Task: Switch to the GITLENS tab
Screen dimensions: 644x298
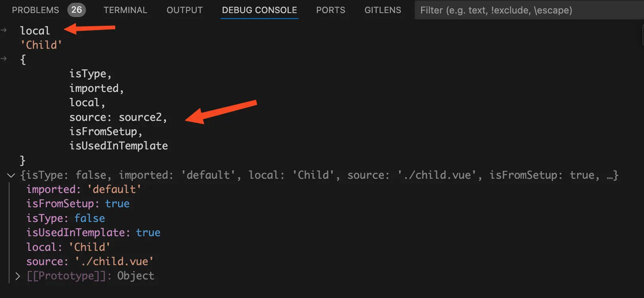Action: 383,10
